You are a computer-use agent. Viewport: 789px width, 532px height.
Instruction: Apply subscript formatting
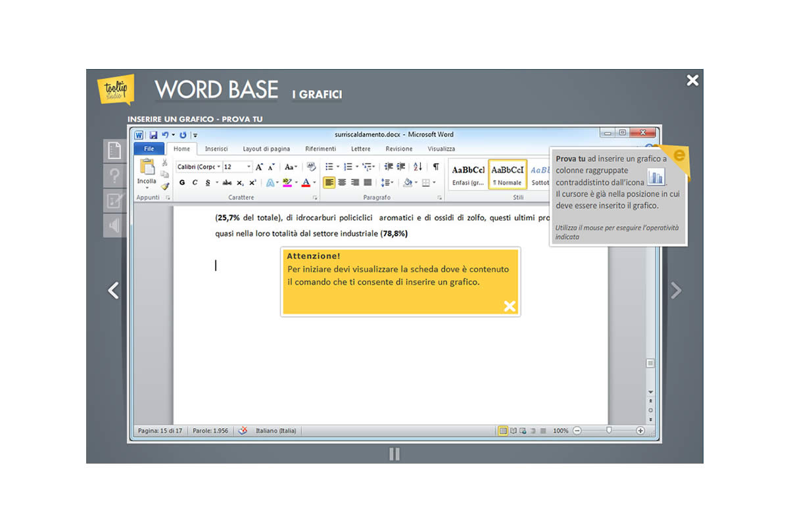point(240,183)
